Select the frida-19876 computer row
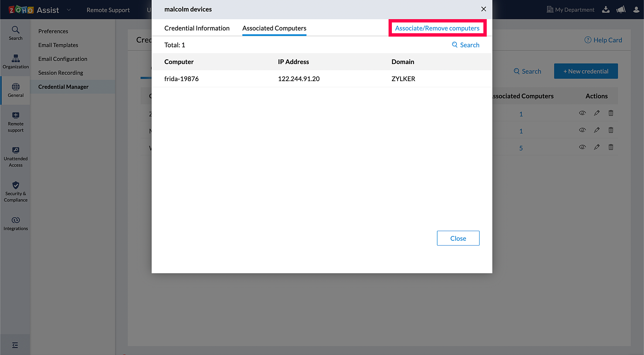 pos(181,79)
